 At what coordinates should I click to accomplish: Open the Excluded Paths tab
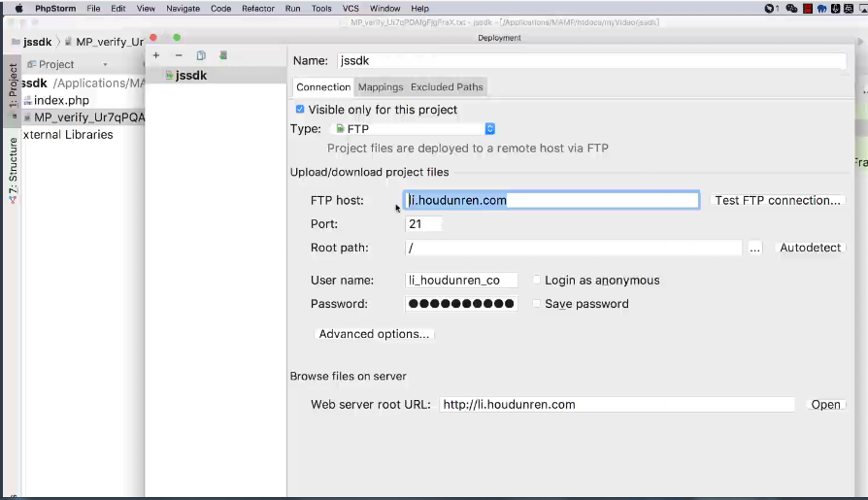pyautogui.click(x=447, y=87)
